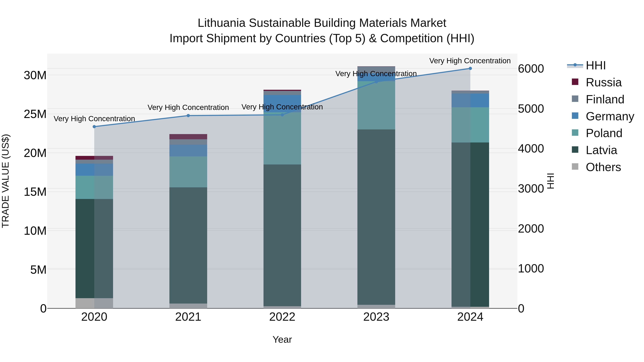This screenshot has height=362, width=644.
Task: Toggle the HHI legend entry
Action: coord(587,65)
